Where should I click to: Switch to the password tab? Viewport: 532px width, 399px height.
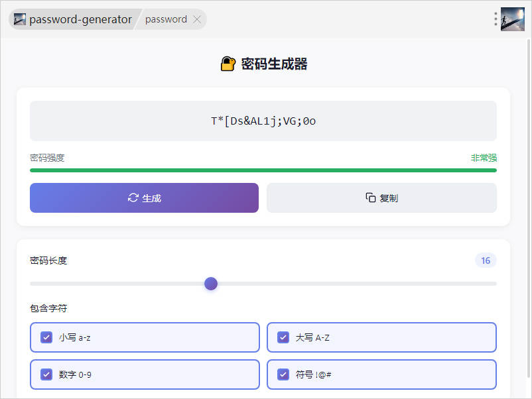(166, 19)
